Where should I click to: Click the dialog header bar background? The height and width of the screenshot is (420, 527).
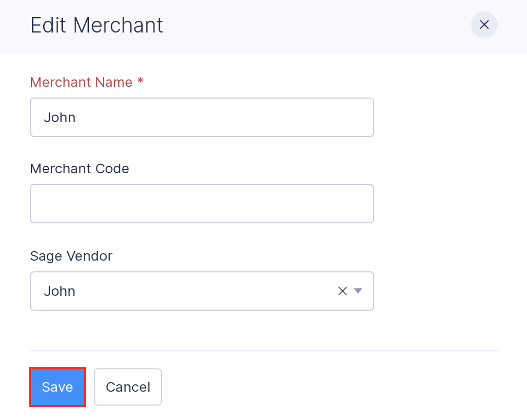320,26
